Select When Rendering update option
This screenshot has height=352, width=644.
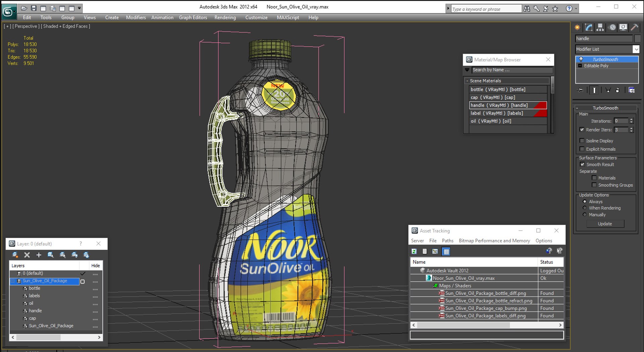pos(585,208)
